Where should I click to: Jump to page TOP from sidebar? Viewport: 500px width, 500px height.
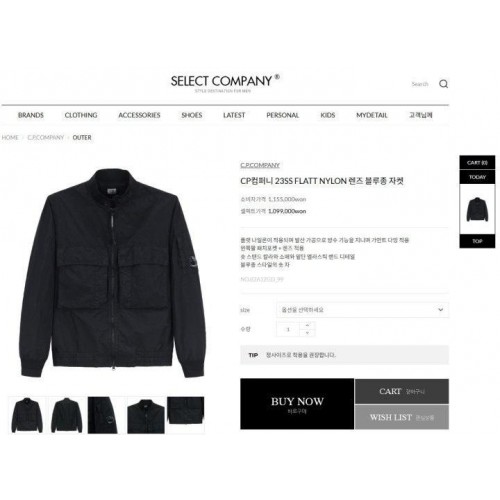click(x=477, y=241)
